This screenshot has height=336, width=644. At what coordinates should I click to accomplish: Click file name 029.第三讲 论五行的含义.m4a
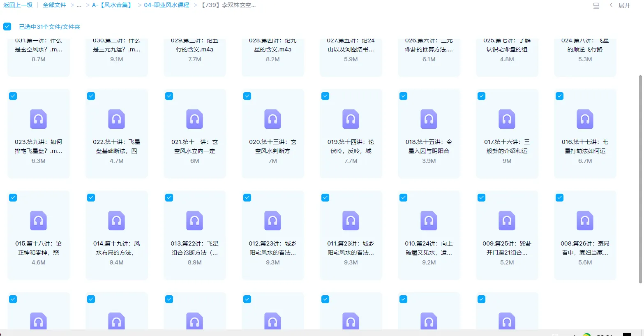point(195,45)
